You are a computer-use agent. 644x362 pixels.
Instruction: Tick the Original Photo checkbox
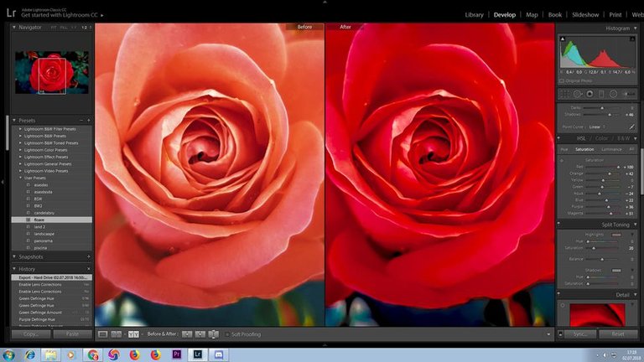click(x=562, y=80)
